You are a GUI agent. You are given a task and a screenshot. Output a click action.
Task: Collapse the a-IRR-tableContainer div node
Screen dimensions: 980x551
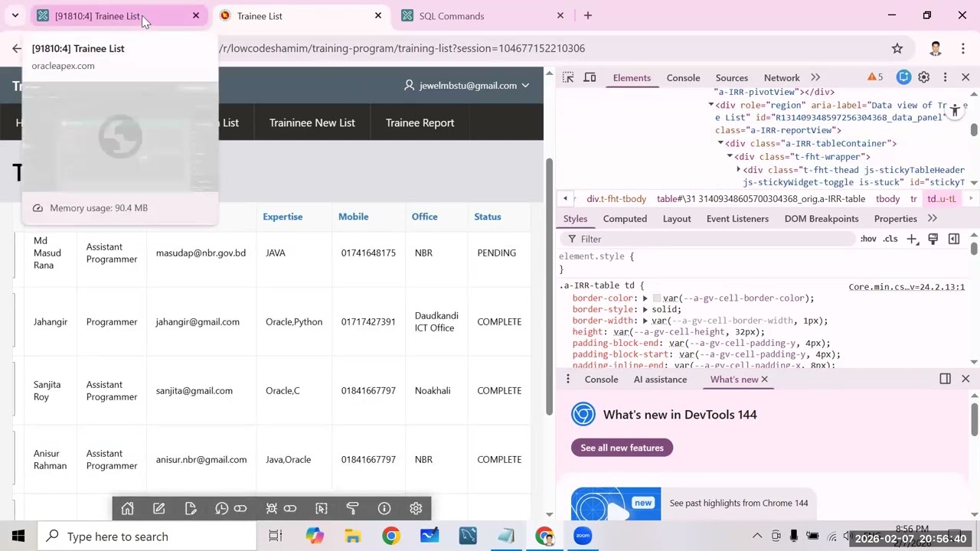coord(720,143)
